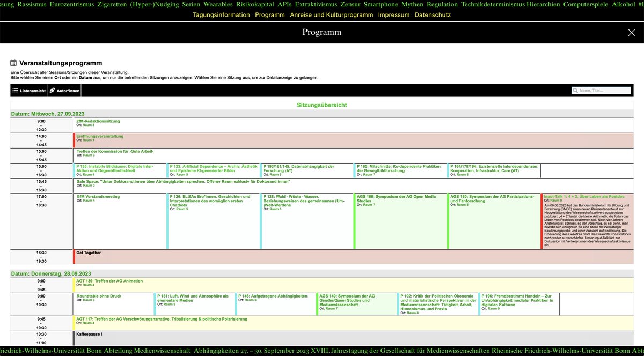
Task: Click the calendar icon next to Veranstaltungsprogramm
Action: [13, 63]
